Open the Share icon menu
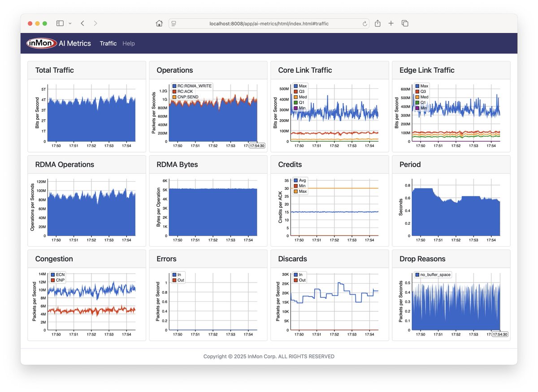 377,23
